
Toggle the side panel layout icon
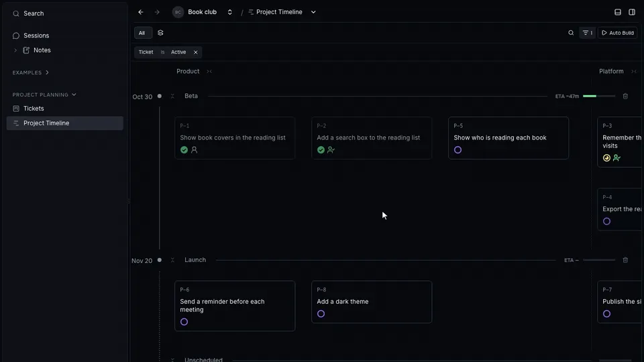pos(632,12)
